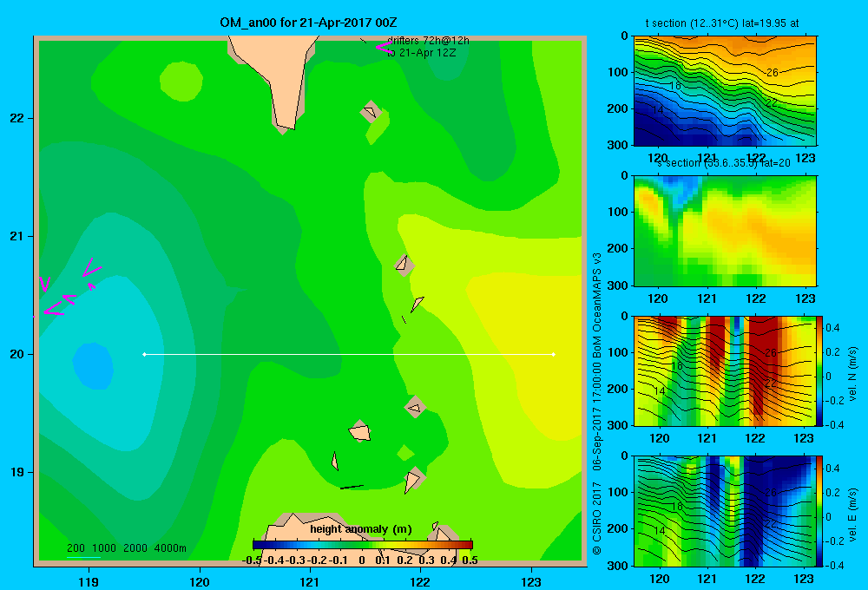Click longitude label 119 on the main map
Image resolution: width=868 pixels, height=590 pixels.
(89, 581)
